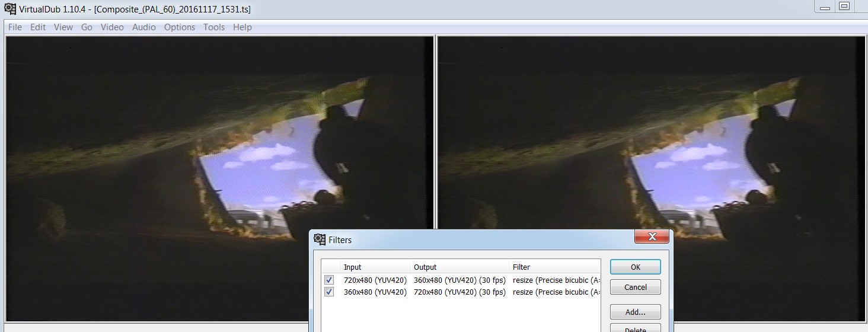Open the Edit menu
The width and height of the screenshot is (868, 332).
tap(38, 27)
